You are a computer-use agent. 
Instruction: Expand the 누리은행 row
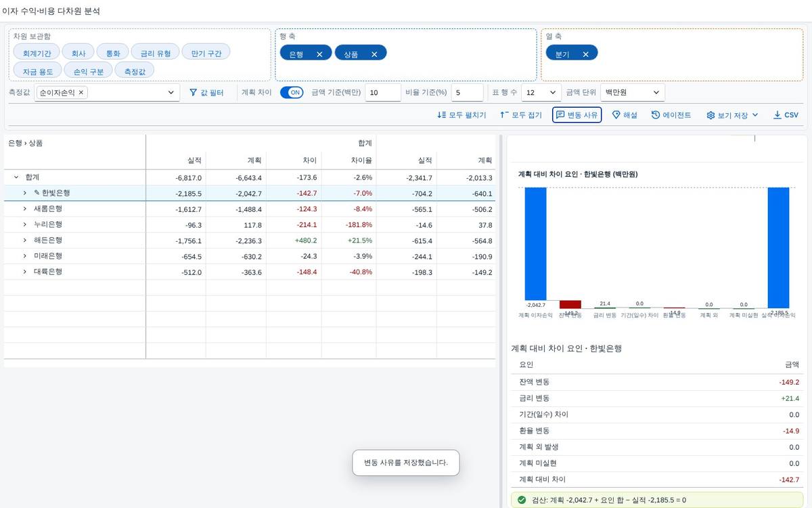coord(24,224)
